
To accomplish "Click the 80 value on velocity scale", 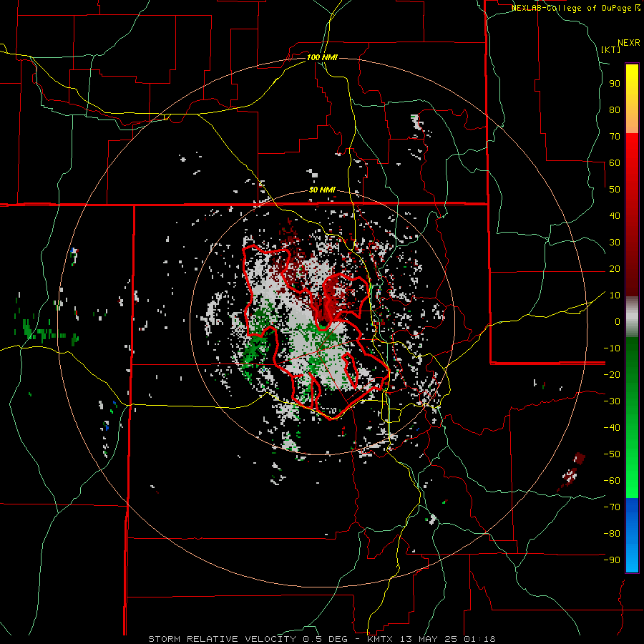I will (615, 110).
